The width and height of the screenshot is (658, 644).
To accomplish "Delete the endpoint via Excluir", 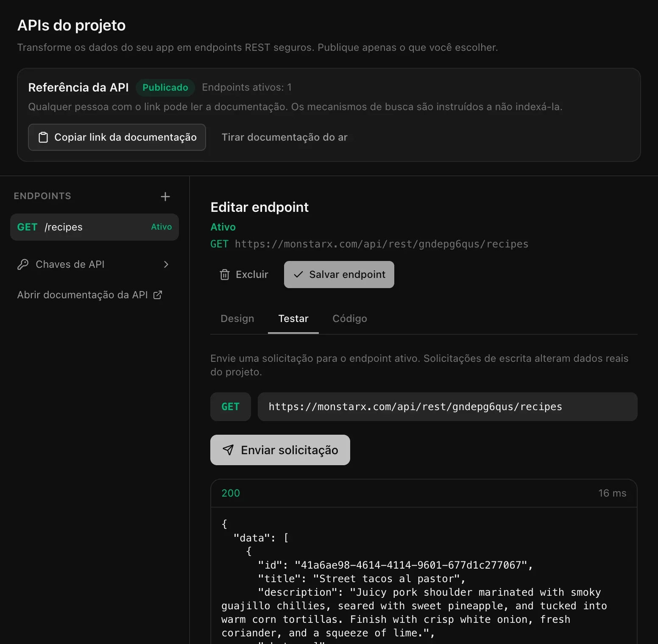I will pyautogui.click(x=244, y=275).
